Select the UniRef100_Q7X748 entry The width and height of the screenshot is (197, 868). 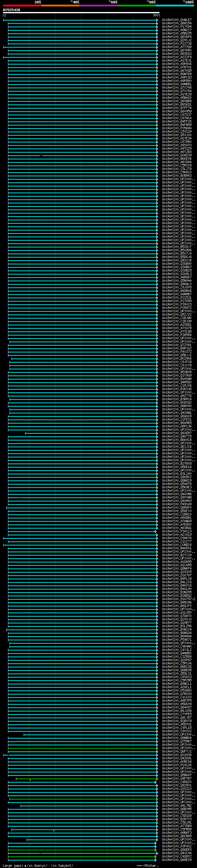(177, 88)
